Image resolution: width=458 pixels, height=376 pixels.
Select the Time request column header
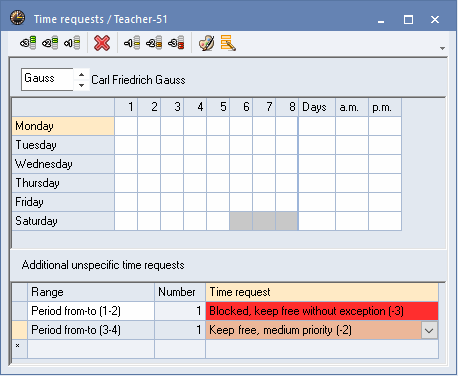click(322, 292)
